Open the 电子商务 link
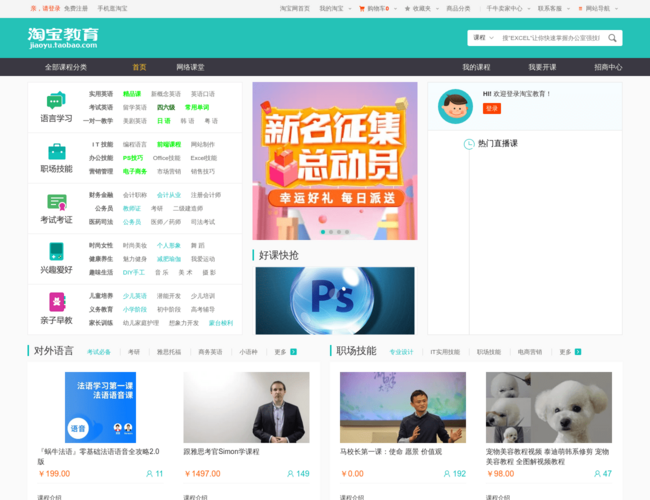The height and width of the screenshot is (500, 650). pos(135,171)
